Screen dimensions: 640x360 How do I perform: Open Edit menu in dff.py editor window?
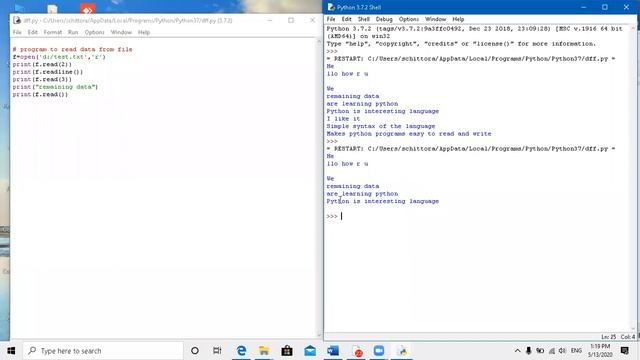33,32
